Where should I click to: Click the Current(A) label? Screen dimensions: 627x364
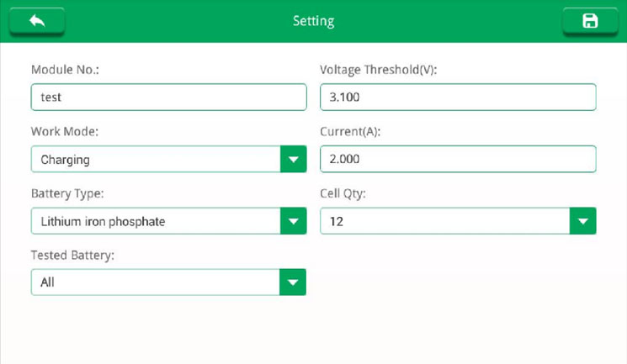click(350, 131)
